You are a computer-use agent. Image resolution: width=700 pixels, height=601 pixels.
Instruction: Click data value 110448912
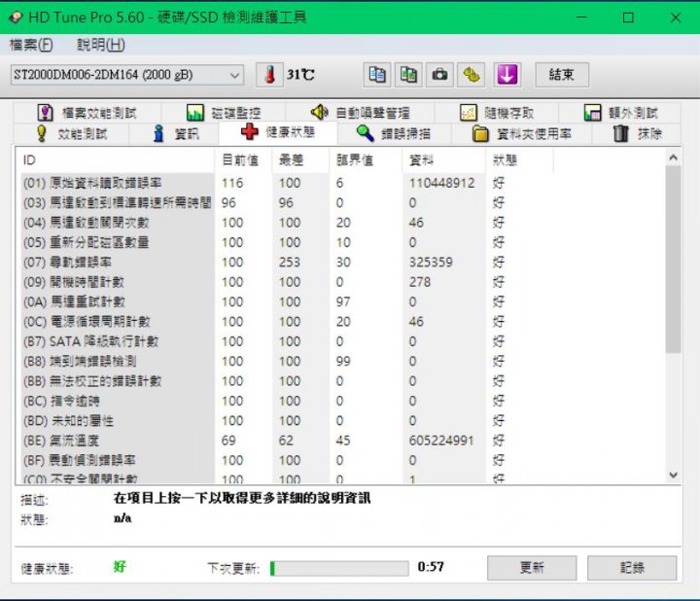(x=441, y=183)
